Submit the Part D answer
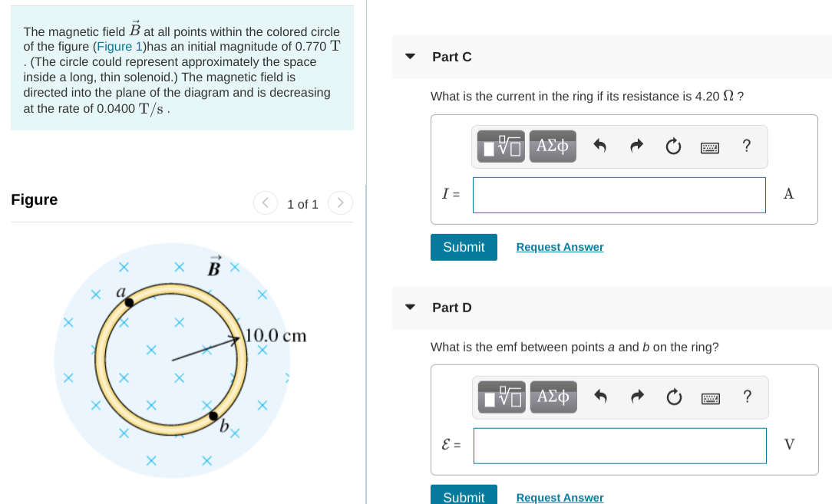 click(x=464, y=496)
